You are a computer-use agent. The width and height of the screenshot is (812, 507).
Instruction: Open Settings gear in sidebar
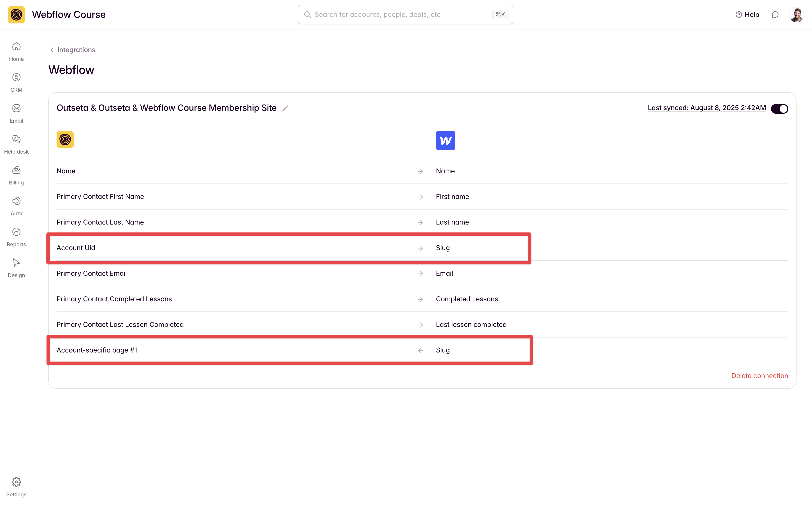coord(16,486)
